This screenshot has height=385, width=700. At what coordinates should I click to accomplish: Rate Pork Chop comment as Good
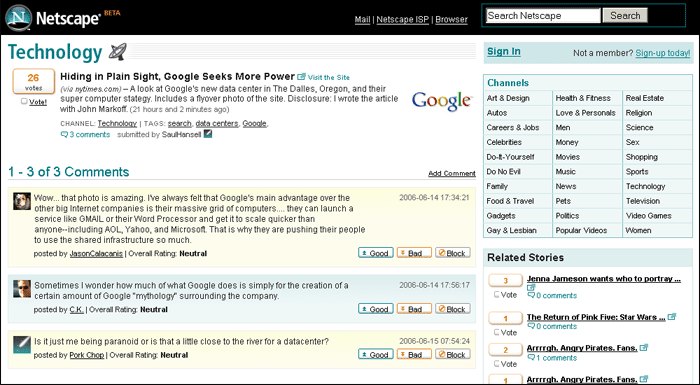pos(376,354)
